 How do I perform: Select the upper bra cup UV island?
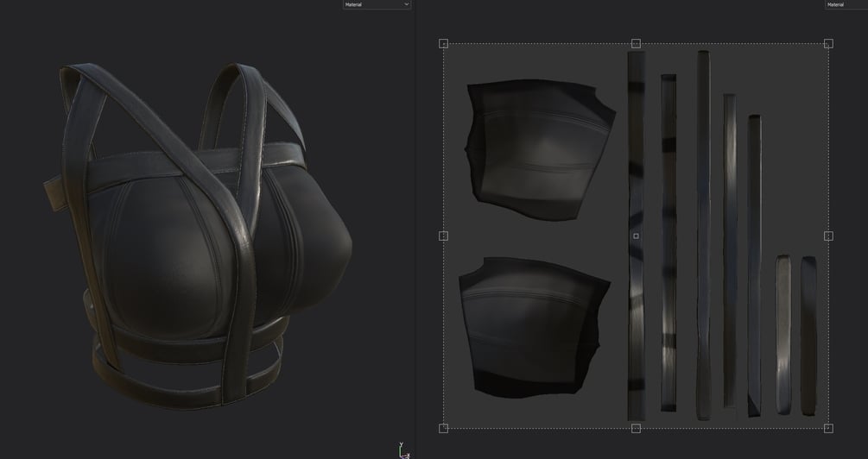coord(540,149)
